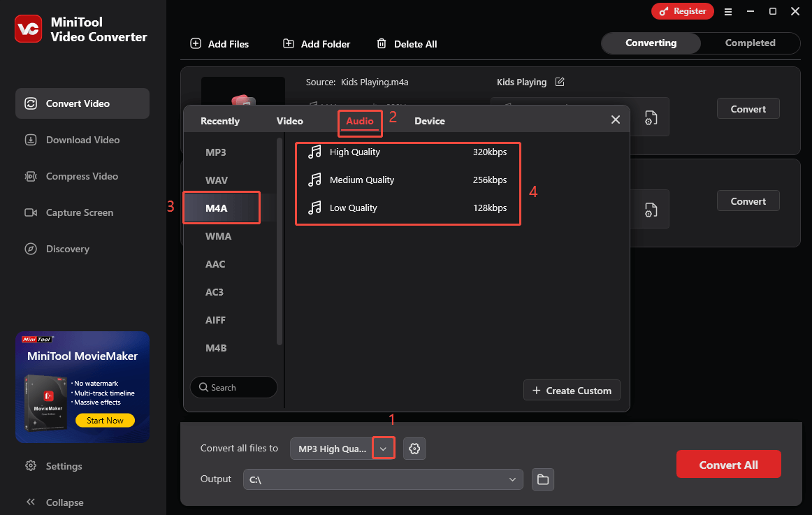Switch to the Device format tab
Screen dimensions: 812x515
point(429,121)
